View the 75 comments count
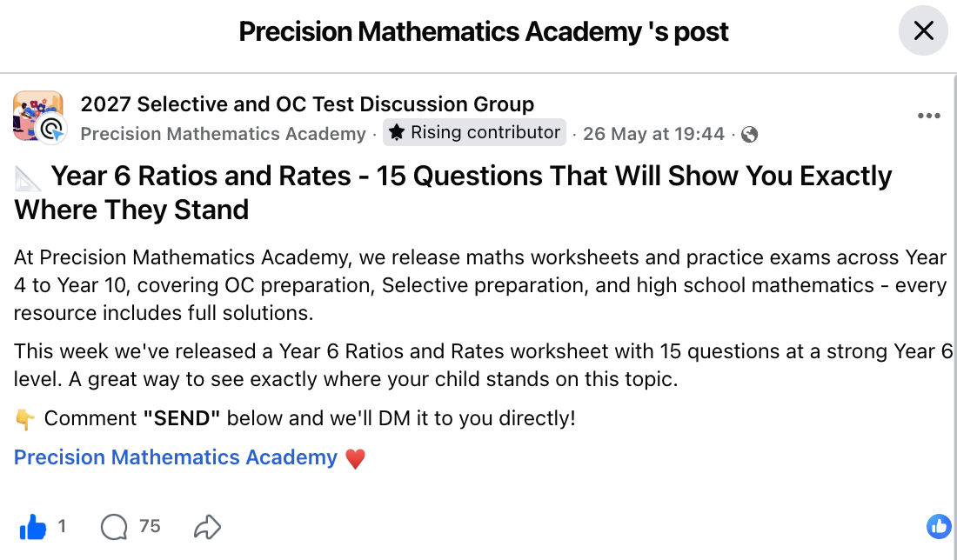The image size is (957, 560). [x=150, y=526]
